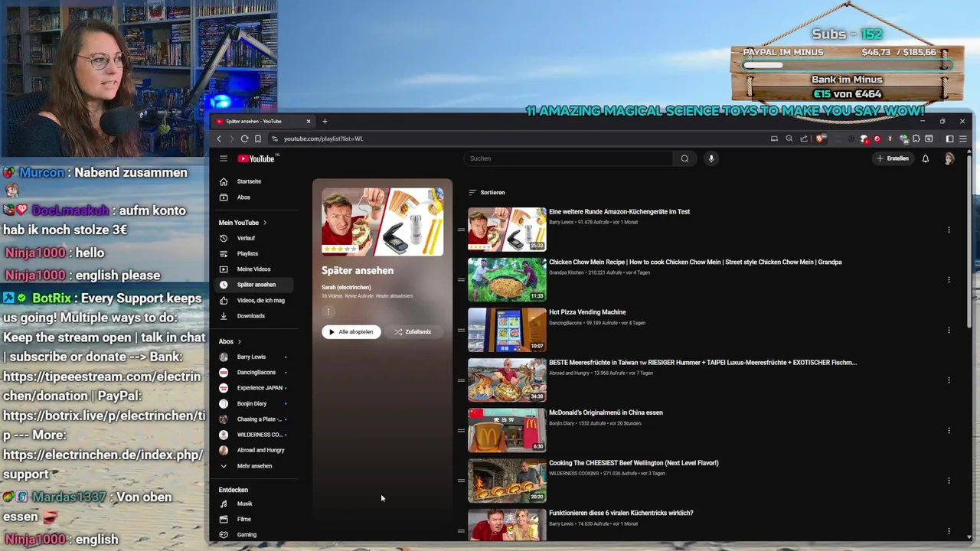The width and height of the screenshot is (980, 551).
Task: Open the browser main menu
Action: coord(963,139)
